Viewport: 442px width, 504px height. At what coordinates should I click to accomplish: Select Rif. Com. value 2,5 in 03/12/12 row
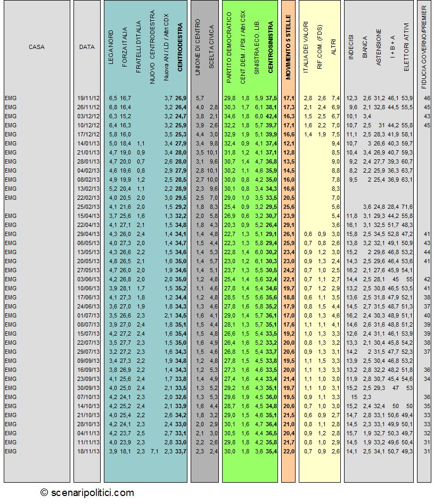(x=322, y=116)
